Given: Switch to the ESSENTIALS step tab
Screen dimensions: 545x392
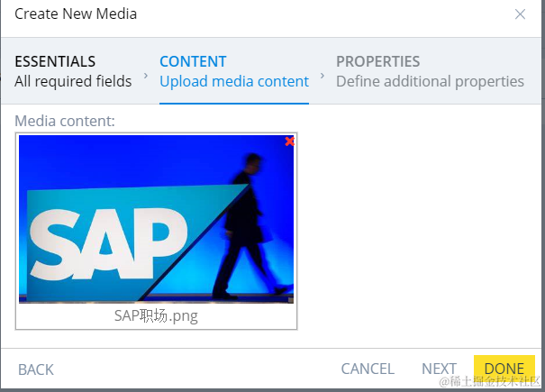Looking at the screenshot, I should tap(73, 71).
